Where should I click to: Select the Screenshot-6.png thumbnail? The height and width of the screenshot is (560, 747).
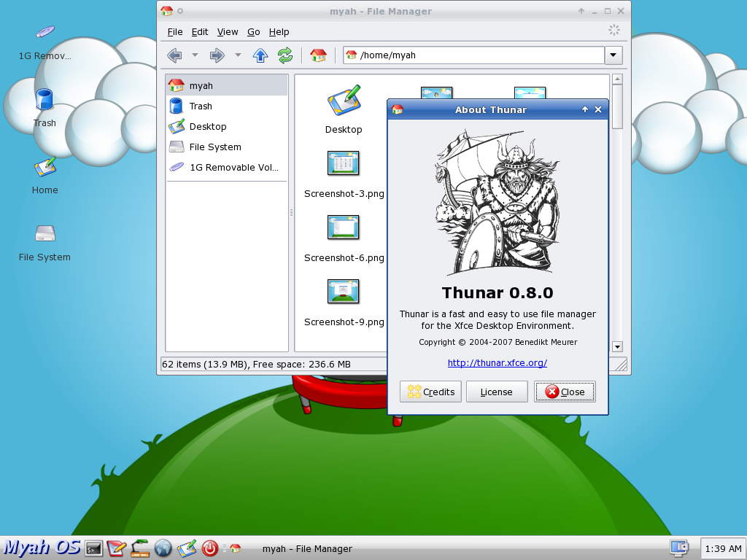(343, 227)
